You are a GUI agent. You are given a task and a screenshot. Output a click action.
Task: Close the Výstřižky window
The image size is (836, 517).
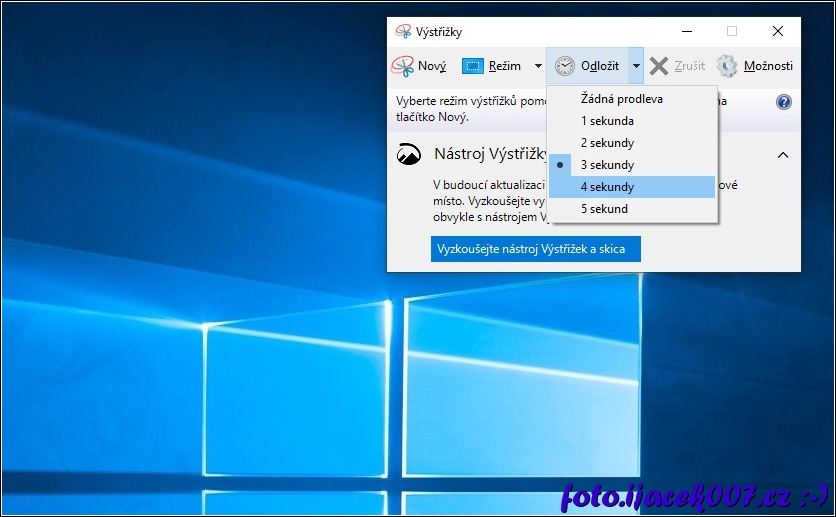(777, 31)
